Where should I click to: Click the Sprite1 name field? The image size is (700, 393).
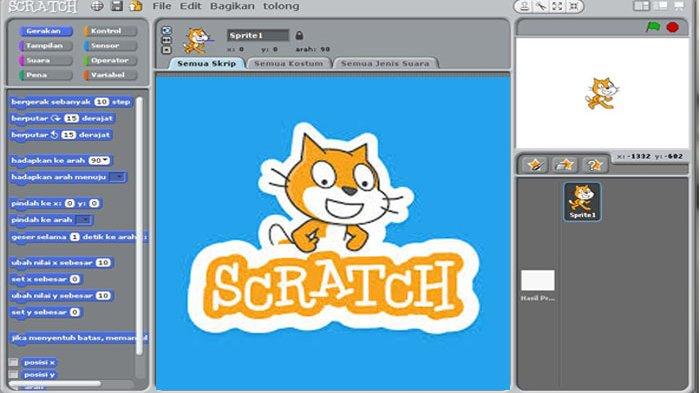pyautogui.click(x=258, y=35)
